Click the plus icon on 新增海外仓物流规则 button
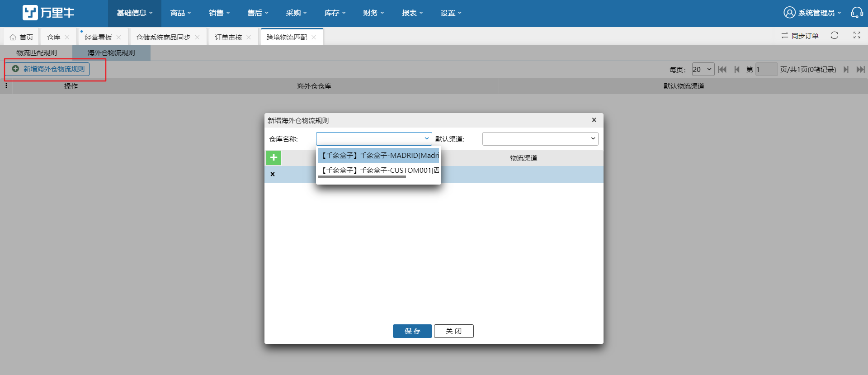The height and width of the screenshot is (375, 868). click(15, 69)
